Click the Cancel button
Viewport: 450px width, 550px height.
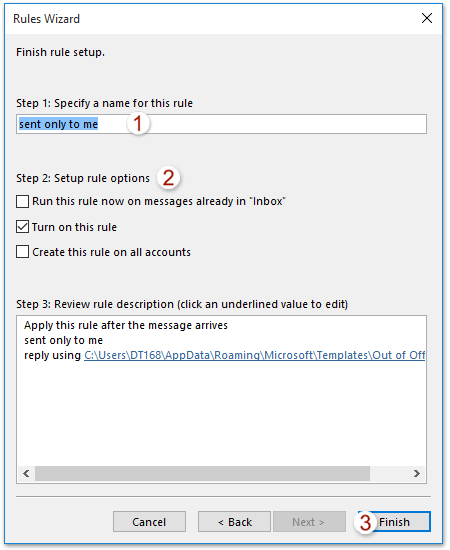149,522
